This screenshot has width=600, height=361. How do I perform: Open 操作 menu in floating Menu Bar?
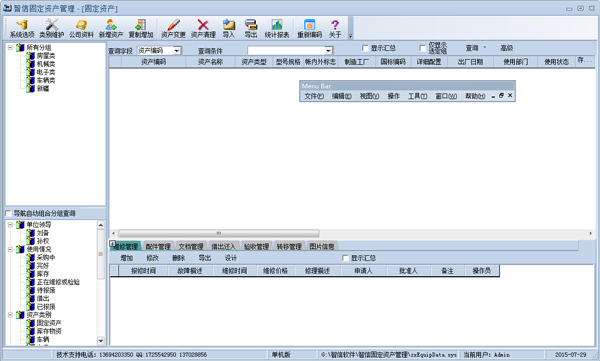coord(394,96)
